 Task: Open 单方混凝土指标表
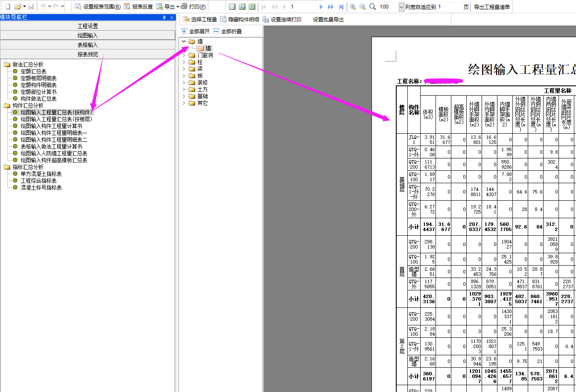pyautogui.click(x=41, y=174)
